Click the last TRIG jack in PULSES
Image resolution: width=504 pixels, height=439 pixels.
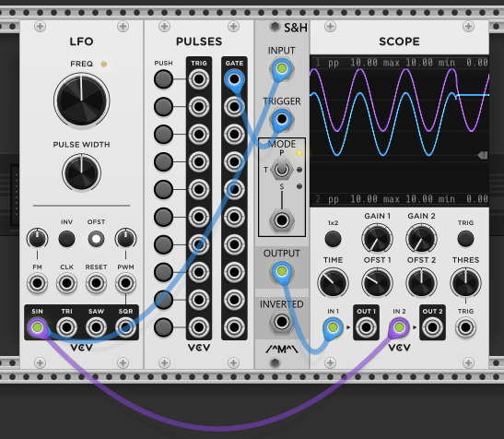click(199, 327)
